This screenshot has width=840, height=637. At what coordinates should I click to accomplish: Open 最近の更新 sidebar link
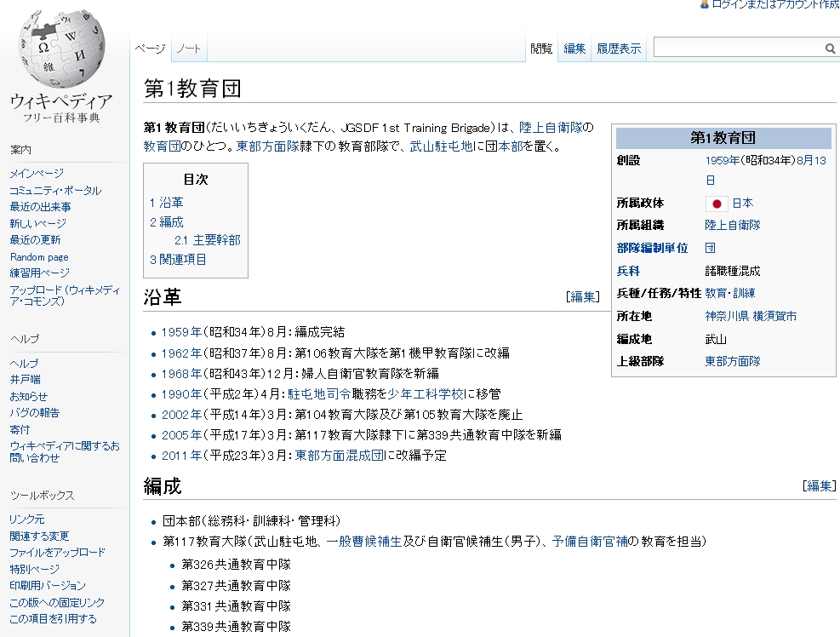click(35, 239)
